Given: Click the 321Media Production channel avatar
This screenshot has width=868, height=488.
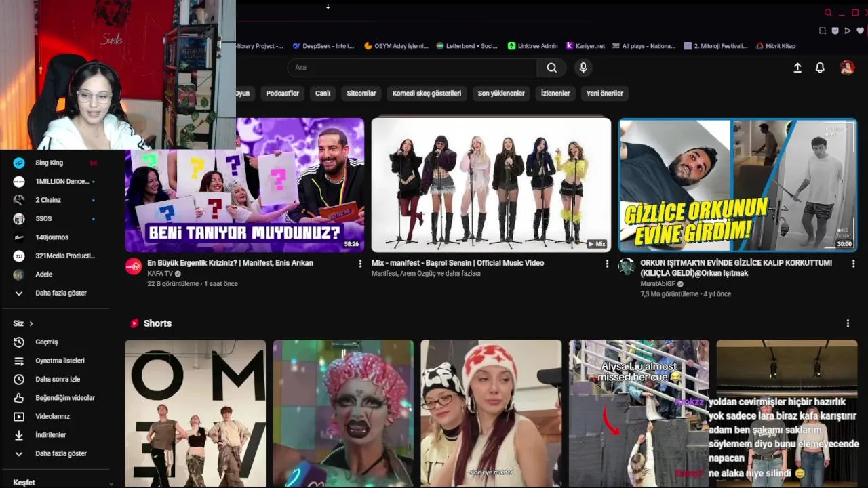Looking at the screenshot, I should pyautogui.click(x=19, y=256).
